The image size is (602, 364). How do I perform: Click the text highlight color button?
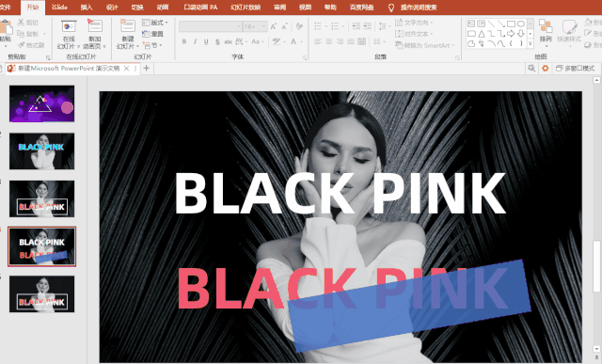point(276,41)
